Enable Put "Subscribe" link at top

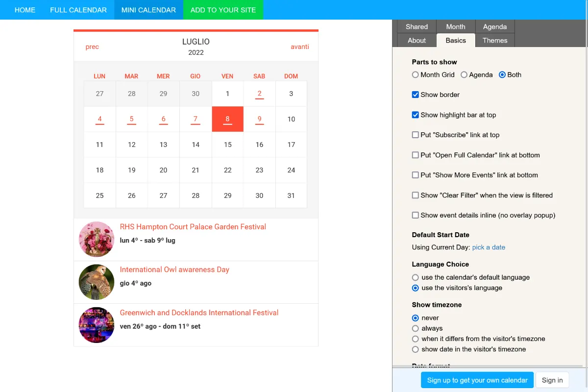[x=416, y=135]
